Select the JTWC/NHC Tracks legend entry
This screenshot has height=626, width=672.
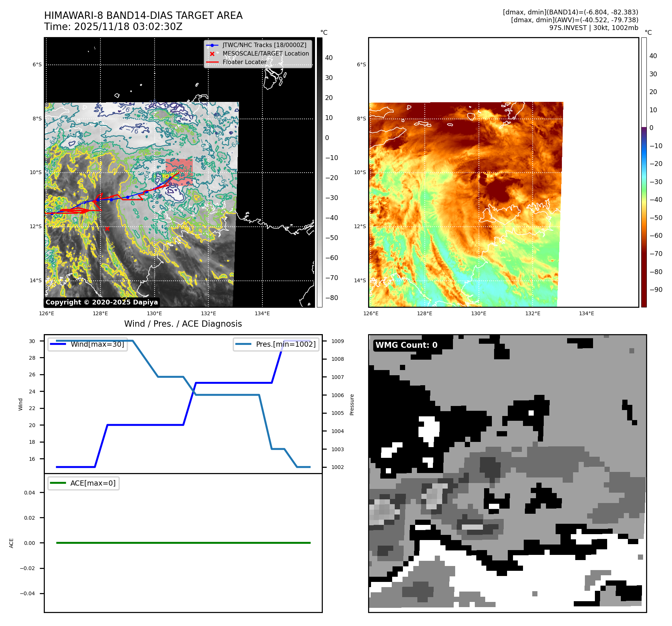[264, 45]
